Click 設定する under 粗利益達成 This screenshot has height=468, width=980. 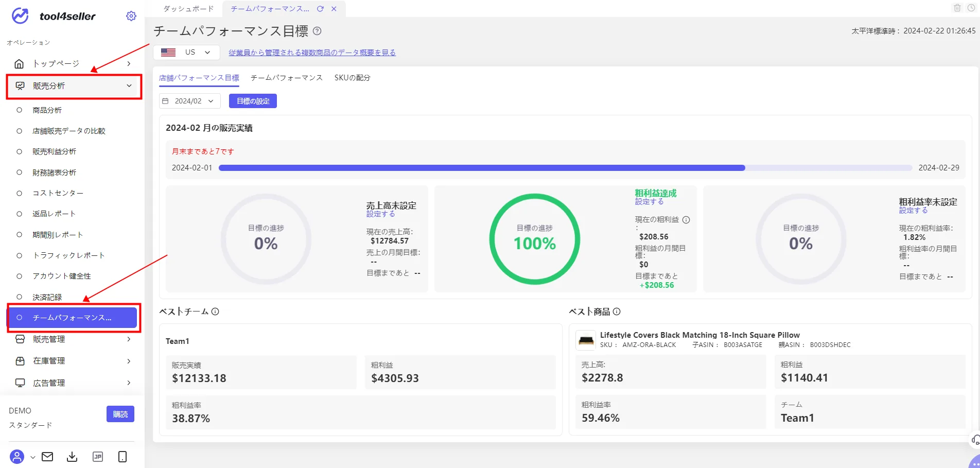tap(650, 202)
